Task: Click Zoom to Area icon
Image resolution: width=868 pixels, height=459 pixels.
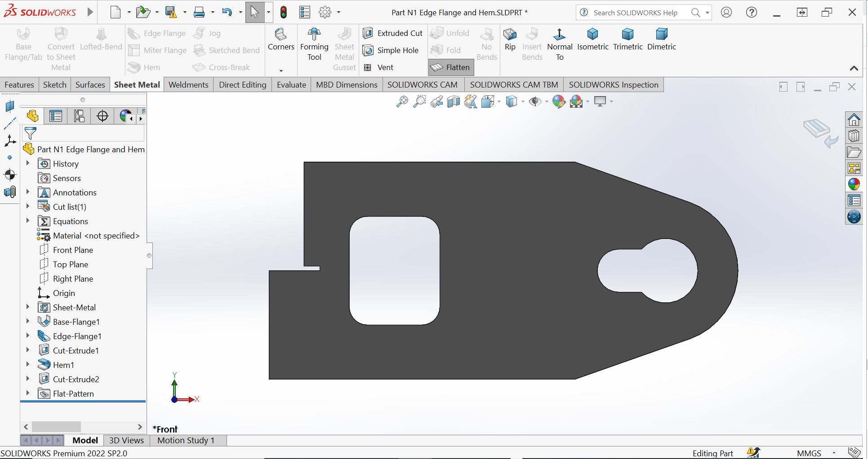Action: click(419, 102)
